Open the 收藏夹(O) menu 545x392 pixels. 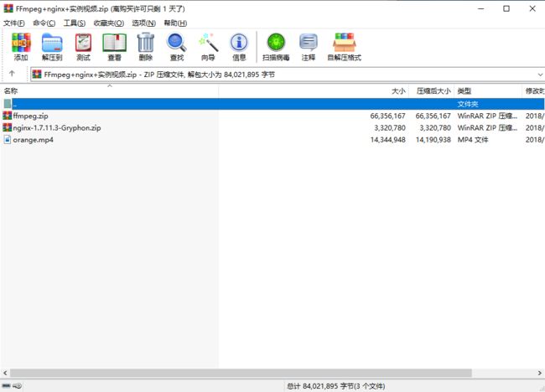[109, 23]
